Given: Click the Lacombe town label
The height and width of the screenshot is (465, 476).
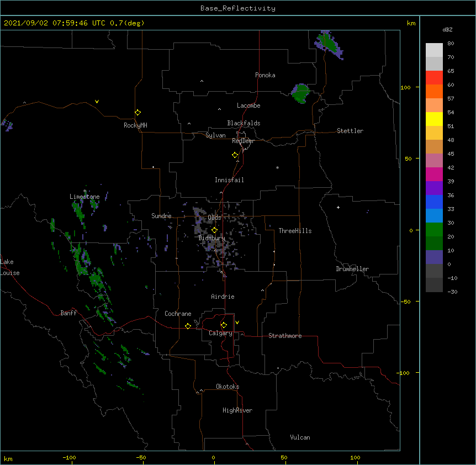Looking at the screenshot, I should (248, 105).
